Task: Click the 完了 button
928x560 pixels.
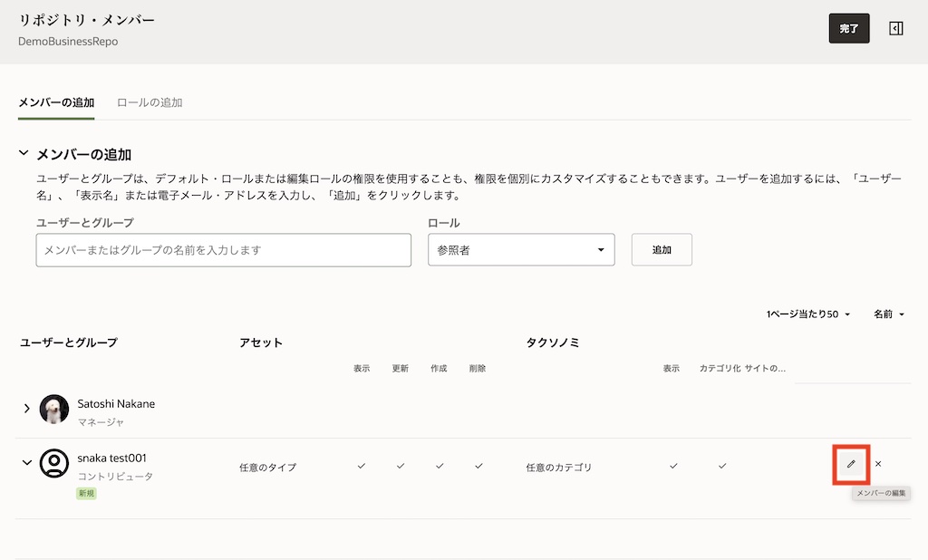Action: (849, 28)
